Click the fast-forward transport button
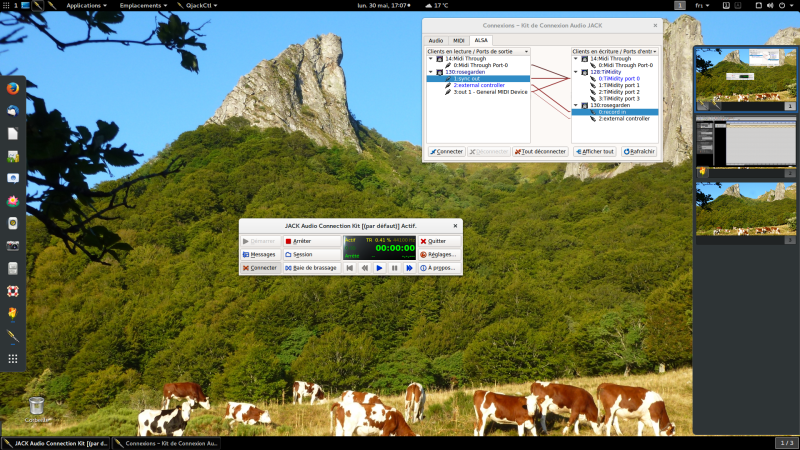The height and width of the screenshot is (450, 800). (409, 268)
